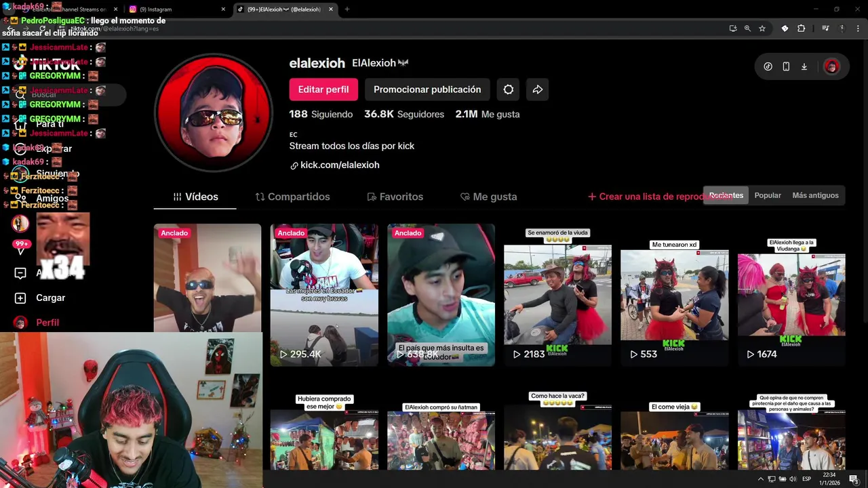The height and width of the screenshot is (488, 868).
Task: Click the large profile picture avatar
Action: tap(213, 113)
